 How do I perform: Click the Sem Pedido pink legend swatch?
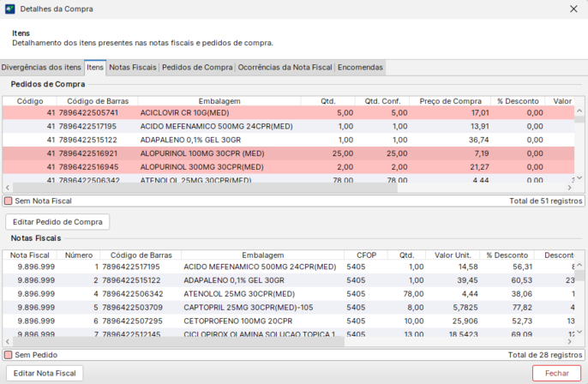[x=9, y=355]
